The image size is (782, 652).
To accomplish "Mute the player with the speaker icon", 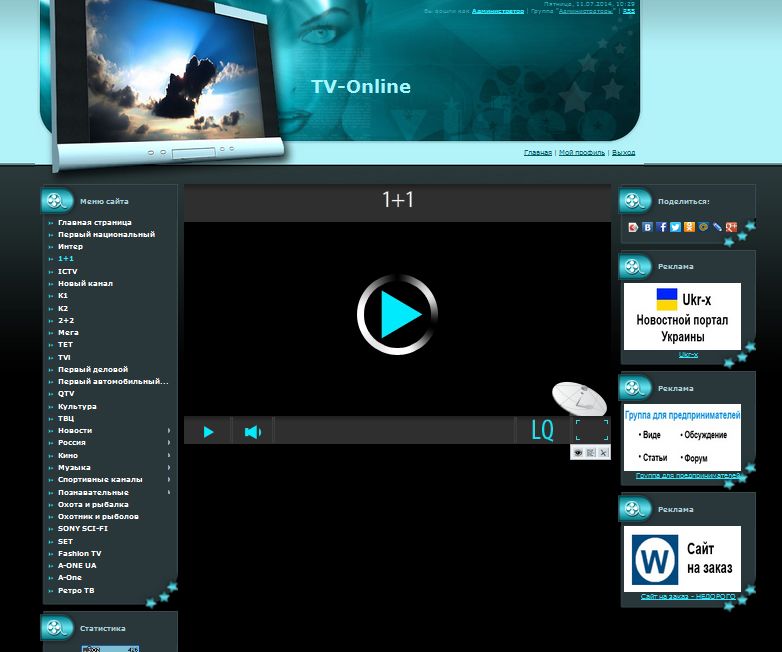I will (x=252, y=431).
